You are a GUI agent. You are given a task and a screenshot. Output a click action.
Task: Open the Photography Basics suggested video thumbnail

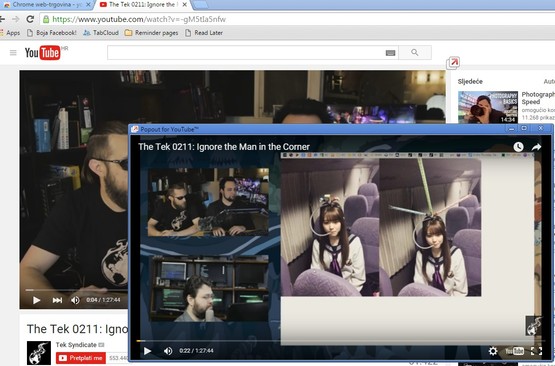pyautogui.click(x=488, y=107)
